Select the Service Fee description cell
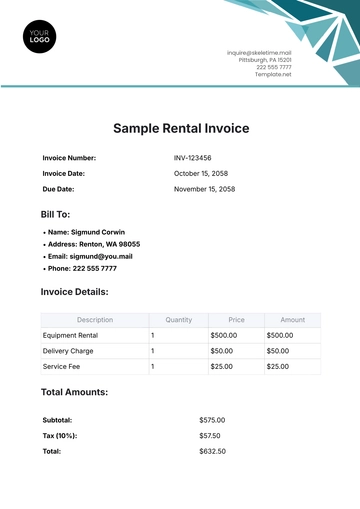 tap(95, 367)
